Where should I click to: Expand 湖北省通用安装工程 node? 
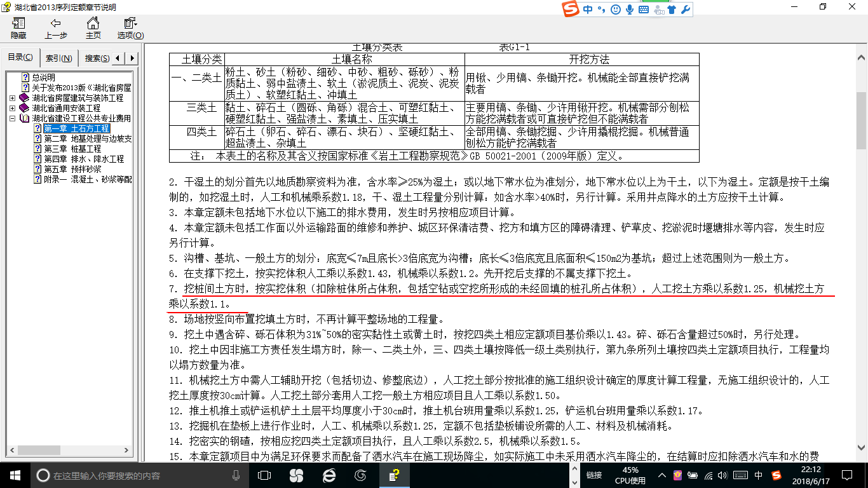click(13, 108)
